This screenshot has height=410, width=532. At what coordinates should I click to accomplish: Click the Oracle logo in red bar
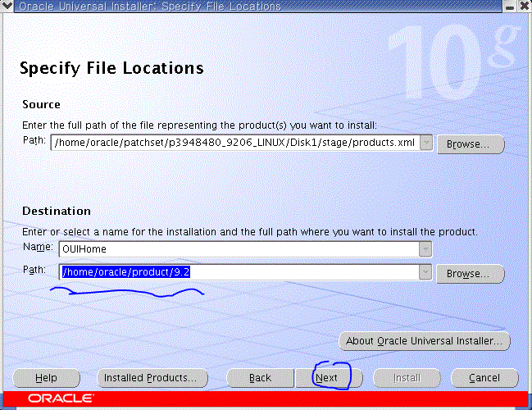click(x=61, y=399)
